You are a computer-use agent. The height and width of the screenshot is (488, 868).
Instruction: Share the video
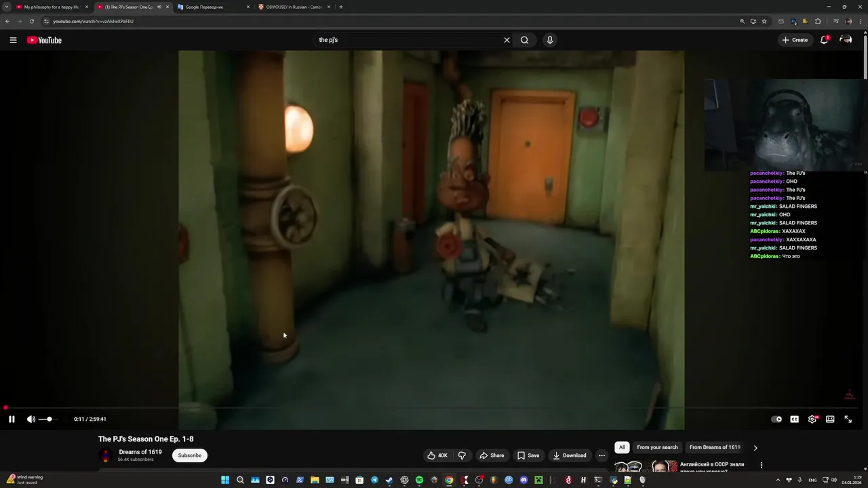click(492, 455)
